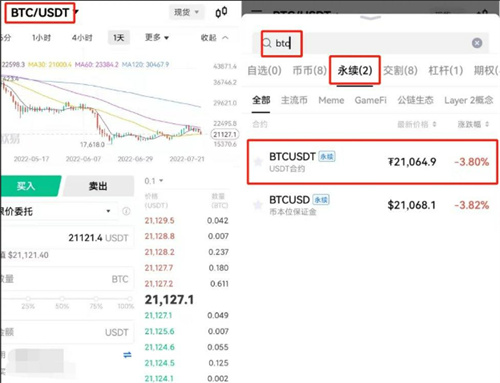Viewport: 500px width, 383px height.
Task: Select the 1小时 chart interval
Action: point(42,38)
